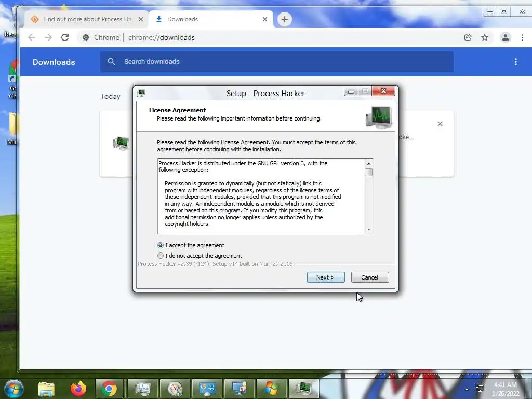Viewport: 532px width, 399px height.
Task: Cancel the Process Hacker setup
Action: point(370,277)
